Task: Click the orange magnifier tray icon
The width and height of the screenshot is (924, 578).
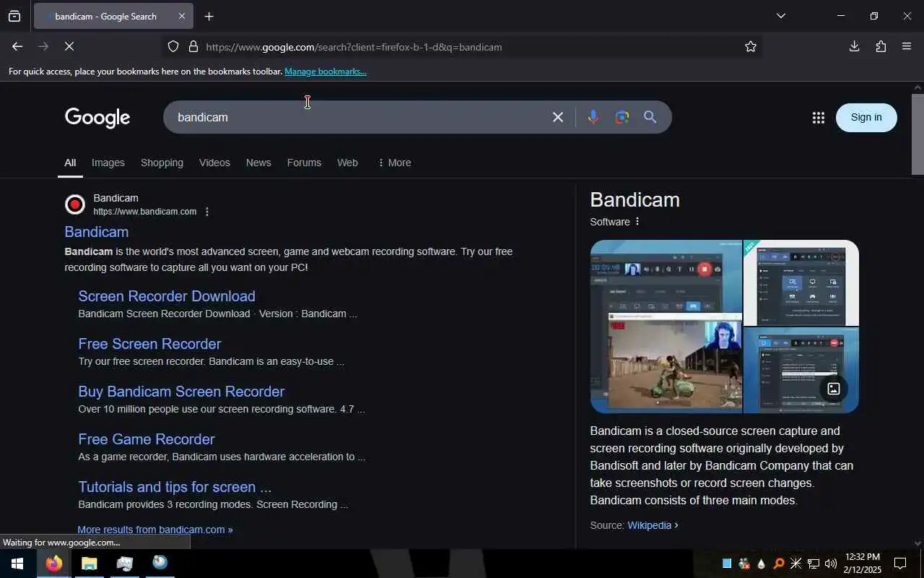Action: (x=778, y=564)
